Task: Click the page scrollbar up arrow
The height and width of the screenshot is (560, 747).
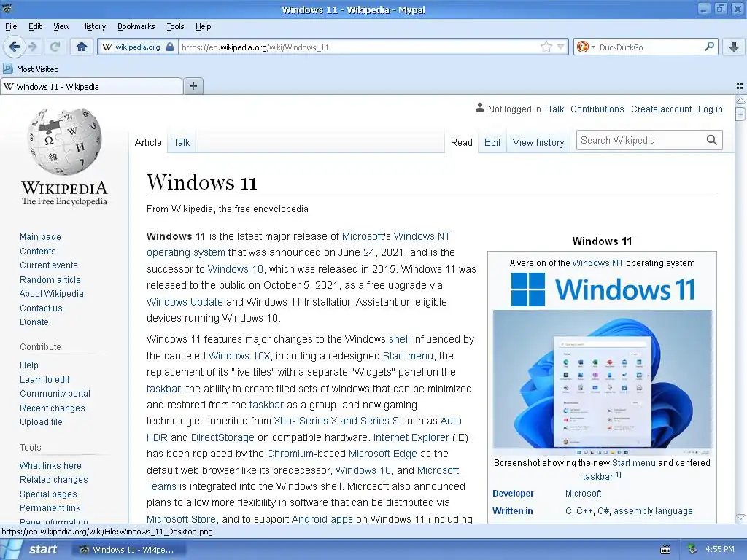Action: pos(740,101)
